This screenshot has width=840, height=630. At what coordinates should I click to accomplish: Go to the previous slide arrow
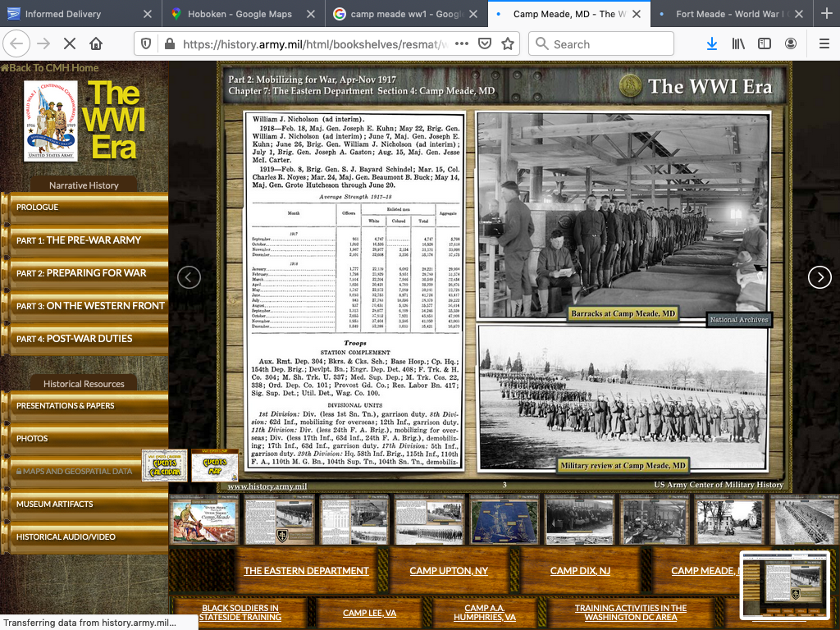pos(189,277)
